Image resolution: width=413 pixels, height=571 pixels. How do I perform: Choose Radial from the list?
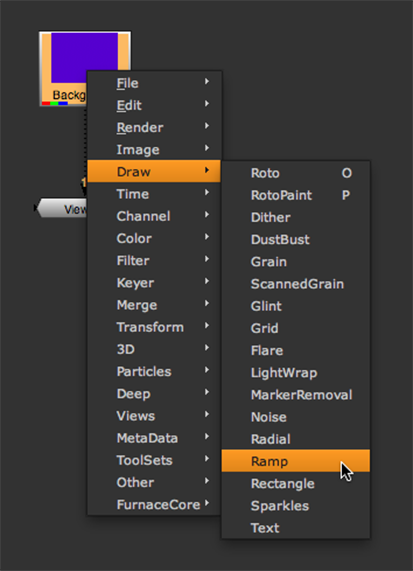[295, 439]
